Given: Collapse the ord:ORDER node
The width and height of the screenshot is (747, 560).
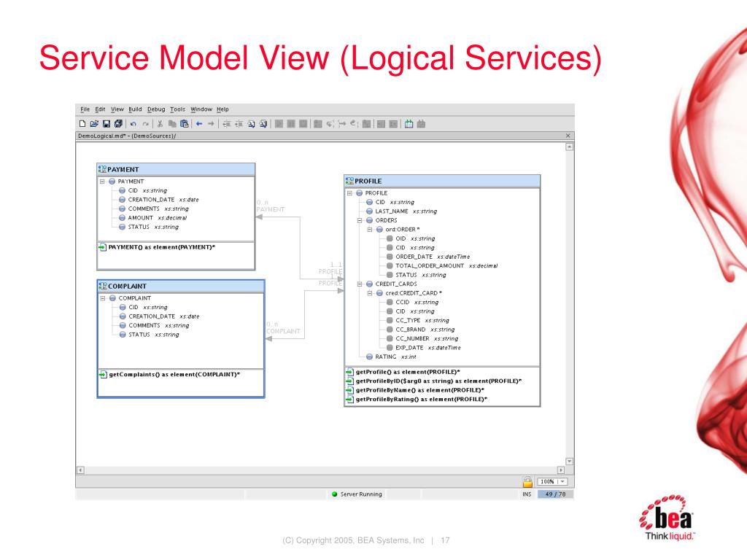Looking at the screenshot, I should [370, 230].
